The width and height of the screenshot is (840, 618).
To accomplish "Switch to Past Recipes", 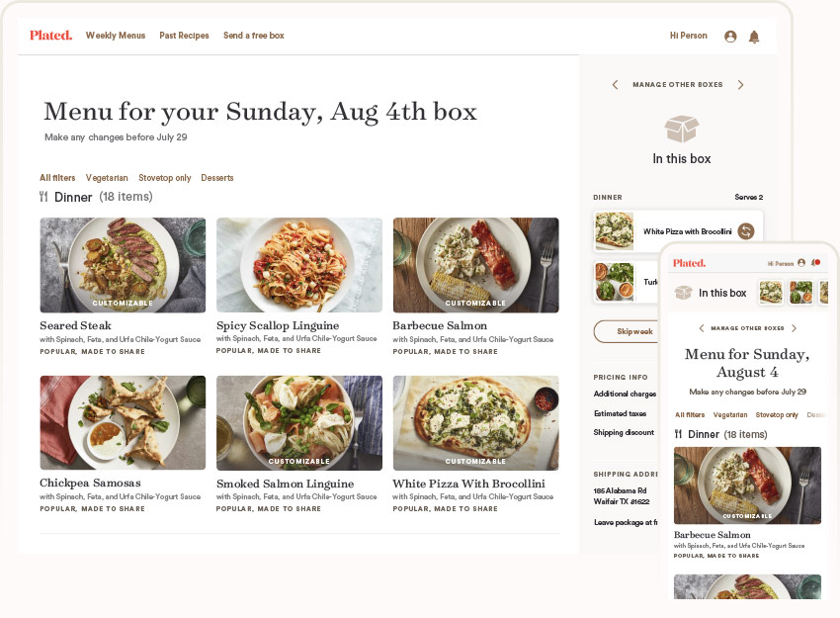I will coord(184,36).
